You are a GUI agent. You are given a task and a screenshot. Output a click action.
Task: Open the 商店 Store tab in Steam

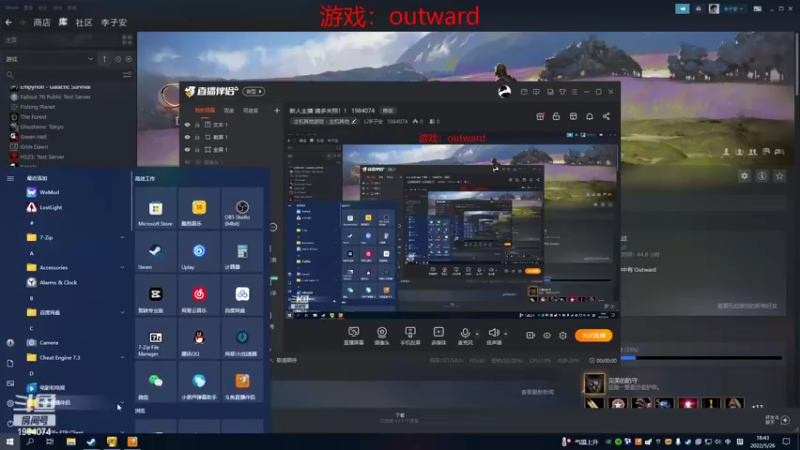42,22
